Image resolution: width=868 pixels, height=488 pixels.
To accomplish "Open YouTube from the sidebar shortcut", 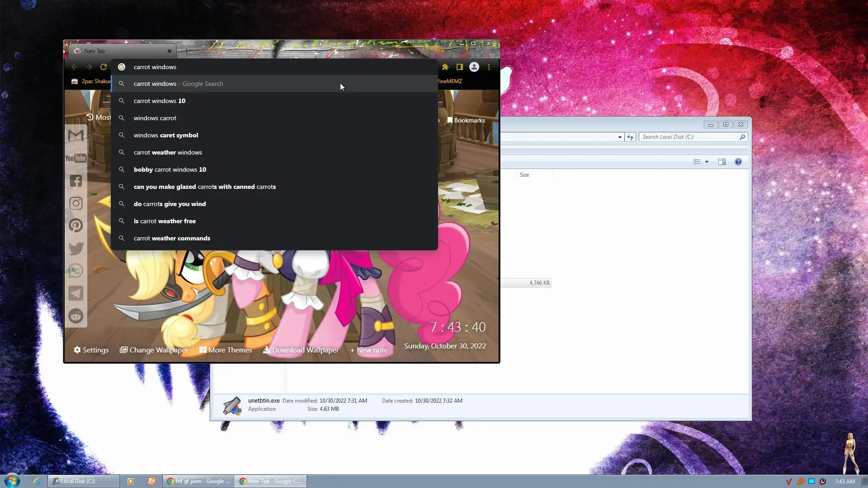I will tap(75, 158).
